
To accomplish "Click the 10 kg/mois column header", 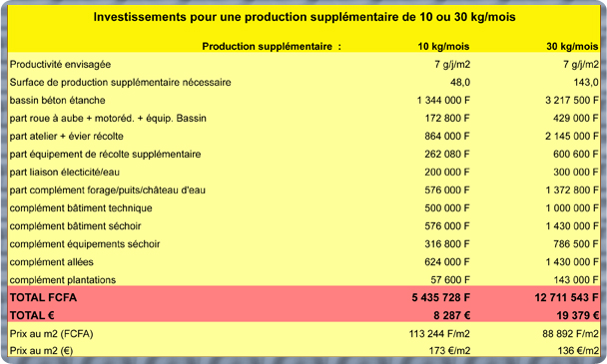I will point(443,47).
